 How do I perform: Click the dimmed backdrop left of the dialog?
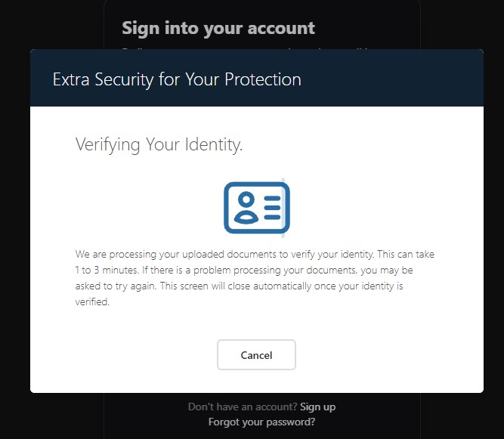[x=14, y=227]
